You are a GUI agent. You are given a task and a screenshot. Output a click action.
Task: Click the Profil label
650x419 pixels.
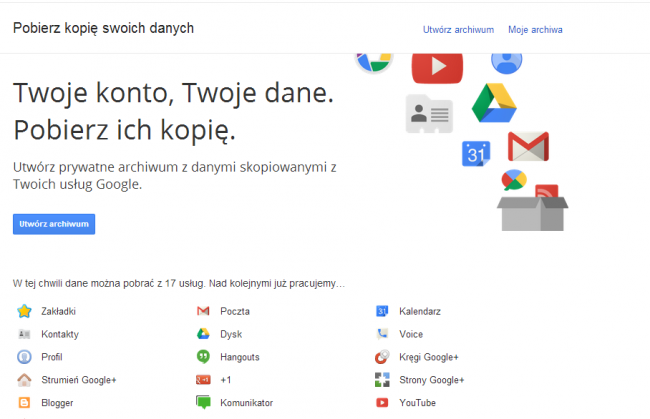click(x=52, y=357)
